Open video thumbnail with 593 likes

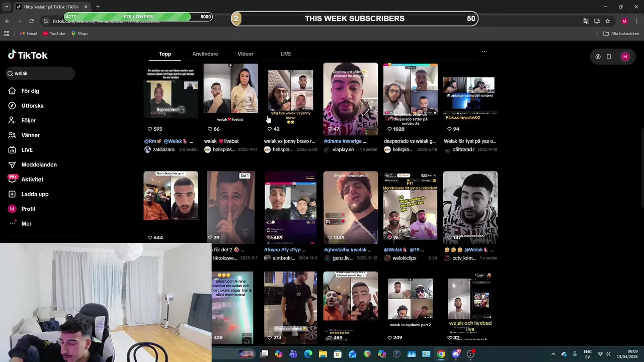(171, 100)
